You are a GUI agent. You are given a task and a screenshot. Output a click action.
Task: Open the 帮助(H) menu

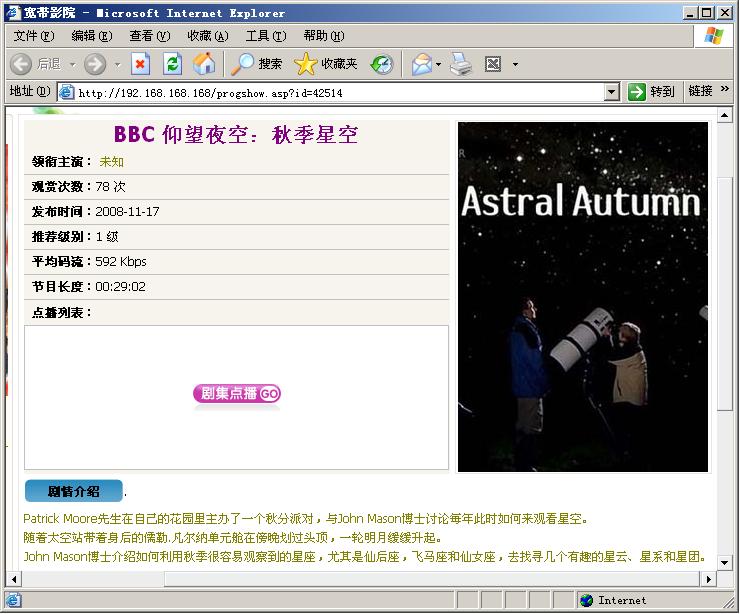coord(324,36)
